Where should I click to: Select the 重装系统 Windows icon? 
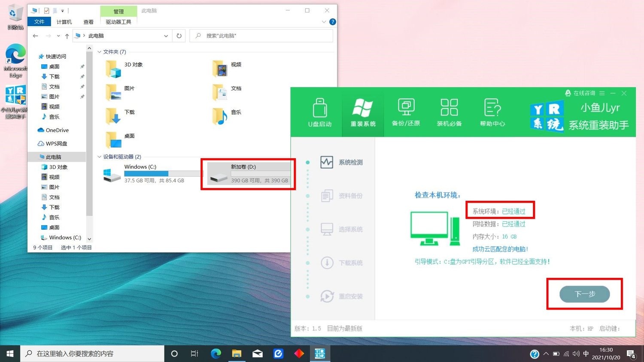(x=363, y=108)
